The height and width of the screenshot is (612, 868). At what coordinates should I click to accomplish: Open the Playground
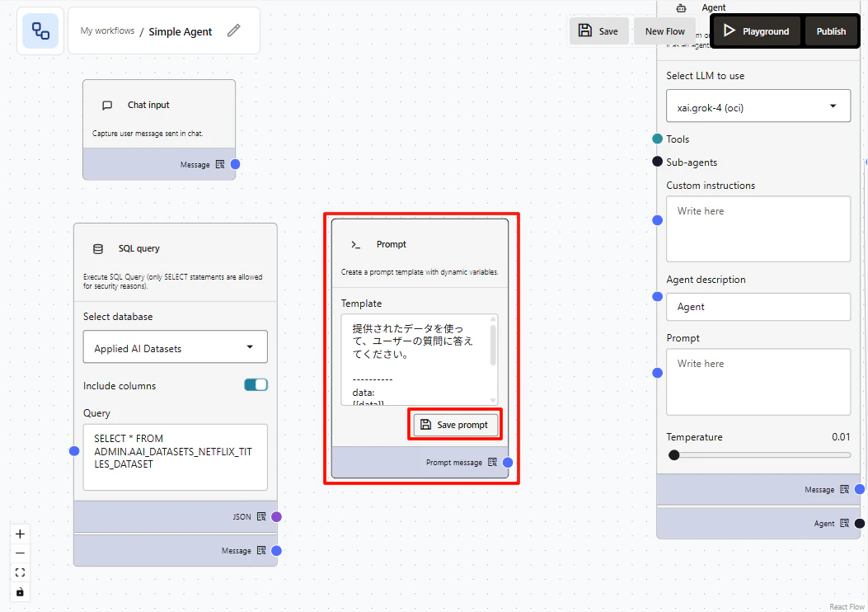[756, 31]
